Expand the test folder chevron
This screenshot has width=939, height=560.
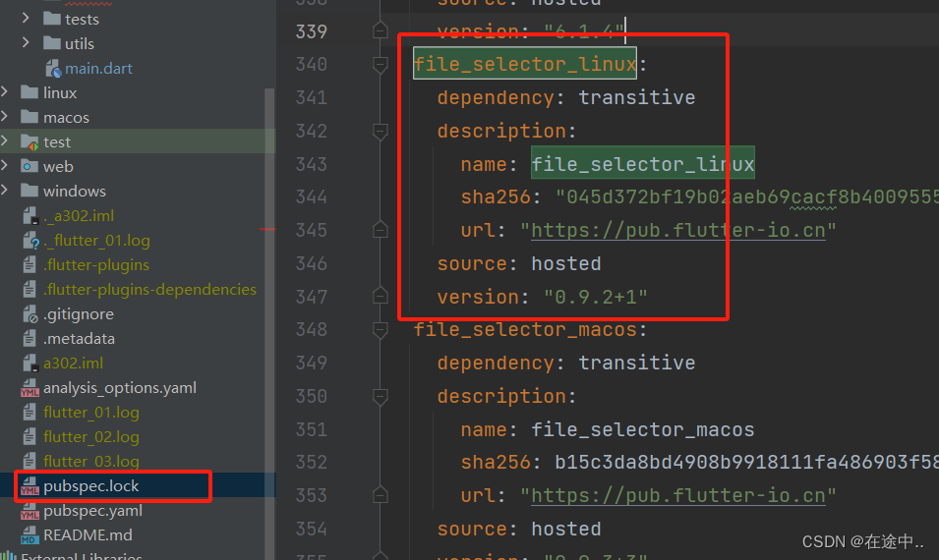(x=4, y=140)
